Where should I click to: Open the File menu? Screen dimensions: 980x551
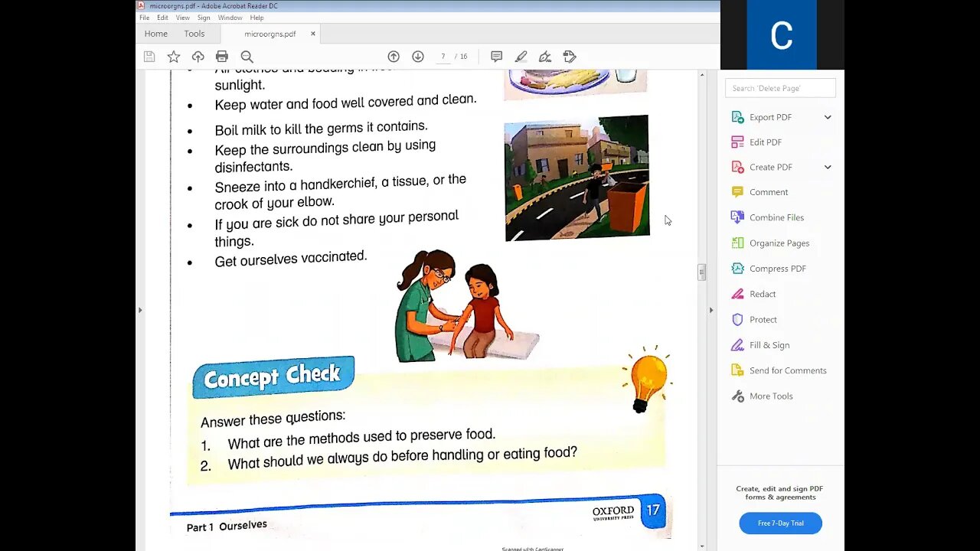click(144, 18)
